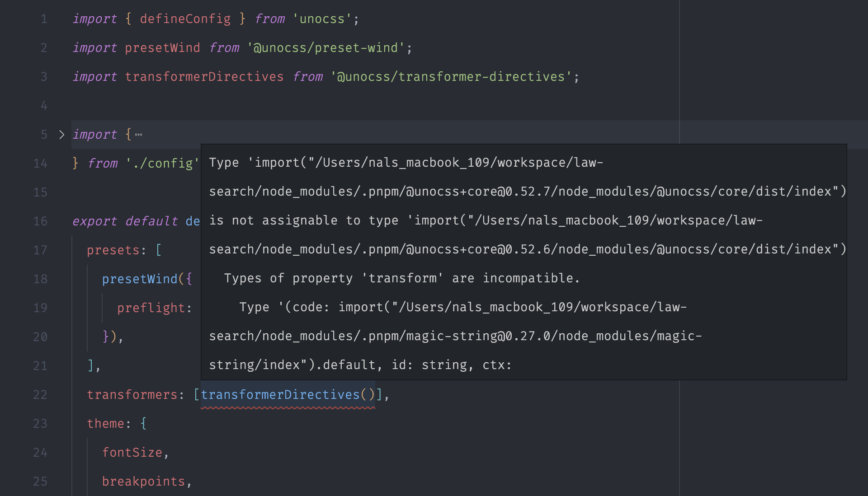The height and width of the screenshot is (496, 868).
Task: Click line number 22 in the gutter
Action: tap(40, 394)
